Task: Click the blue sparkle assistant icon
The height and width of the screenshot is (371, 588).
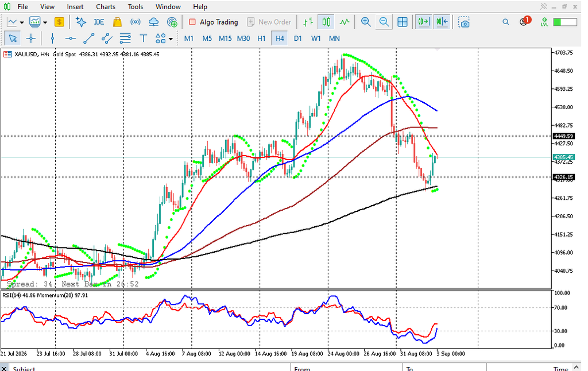Action: [80, 22]
